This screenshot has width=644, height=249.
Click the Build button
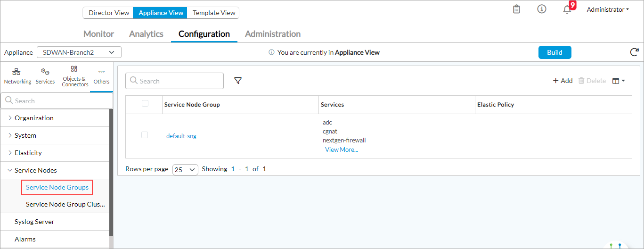(554, 52)
